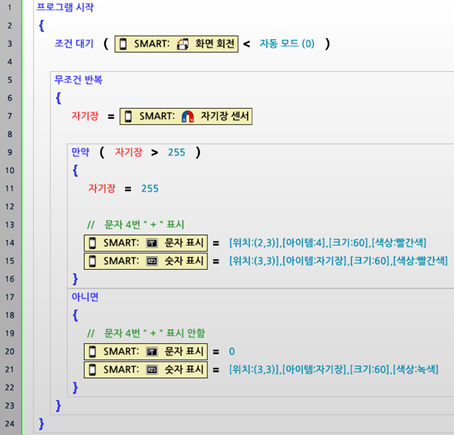454x435 pixels.
Task: Select the 자동 모드 (0) value
Action: click(x=287, y=44)
